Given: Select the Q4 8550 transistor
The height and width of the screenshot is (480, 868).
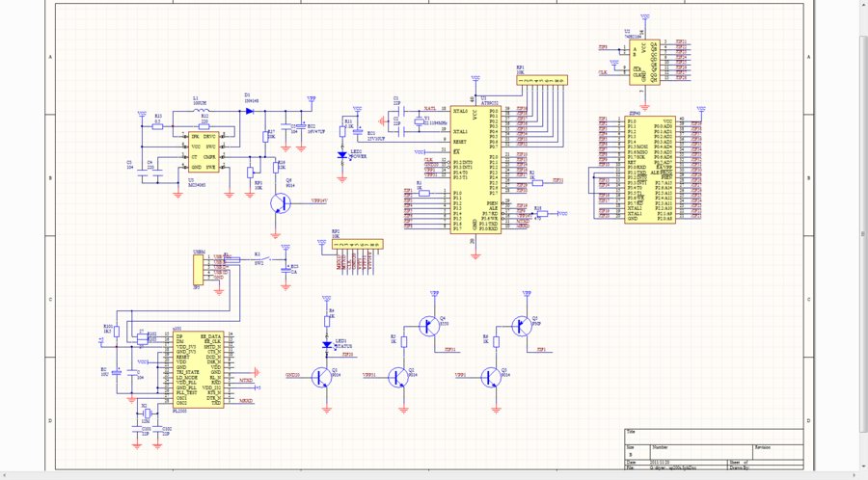Looking at the screenshot, I should pyautogui.click(x=427, y=327).
